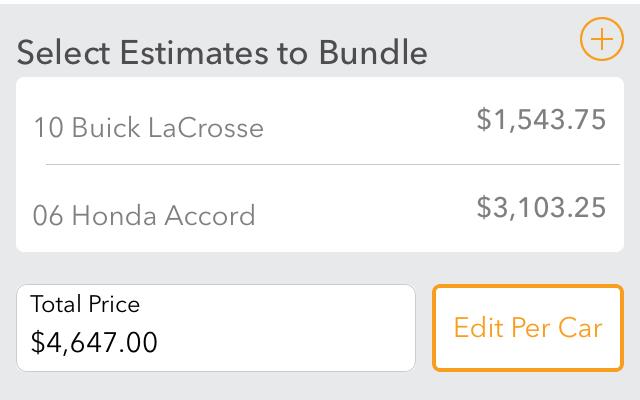Select the 10 Buick LaCrosse estimate
Viewport: 640px width, 400px height.
click(x=320, y=121)
